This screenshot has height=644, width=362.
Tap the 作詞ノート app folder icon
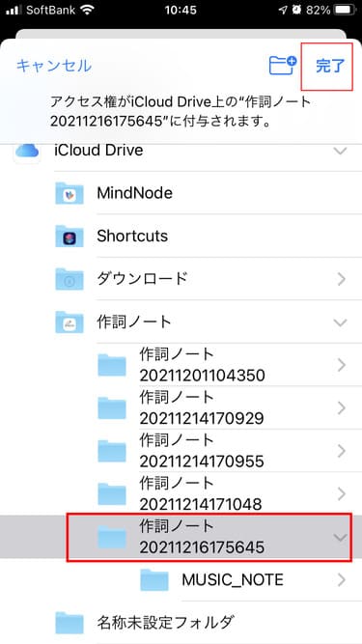[70, 322]
